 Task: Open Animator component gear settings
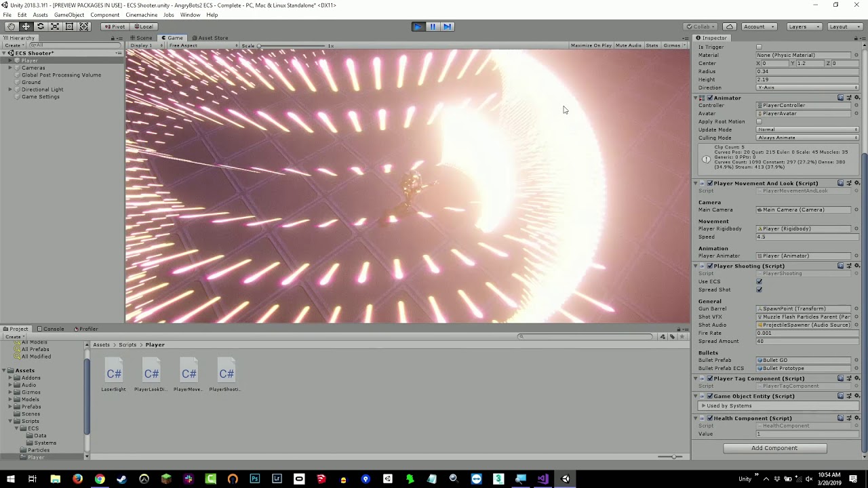coord(857,98)
